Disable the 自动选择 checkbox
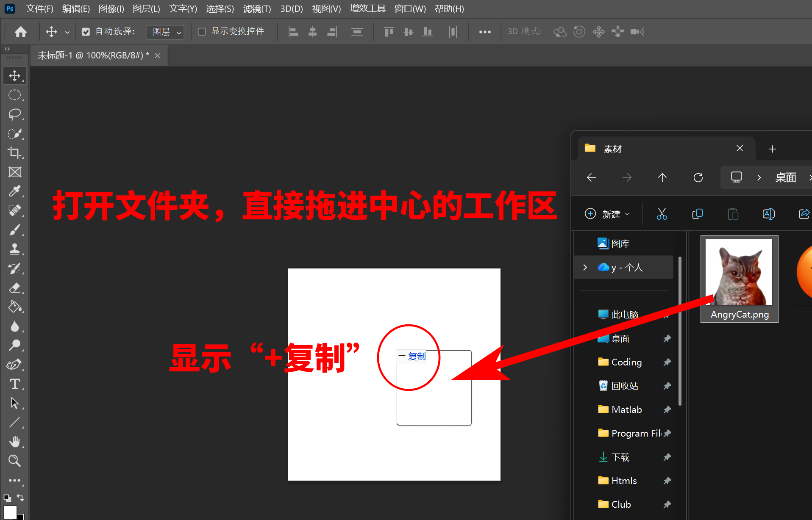The width and height of the screenshot is (812, 520). pos(86,32)
